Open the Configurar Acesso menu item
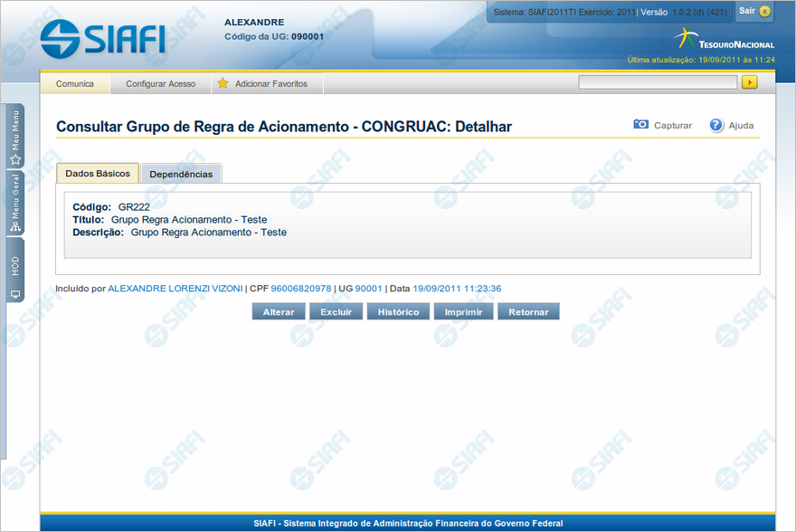796x532 pixels. 160,83
